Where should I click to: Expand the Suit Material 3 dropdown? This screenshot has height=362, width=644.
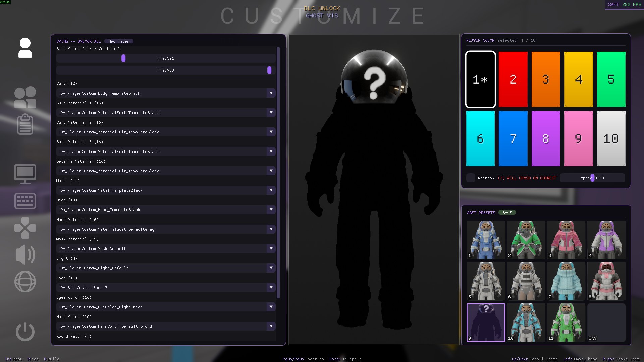[x=166, y=152]
